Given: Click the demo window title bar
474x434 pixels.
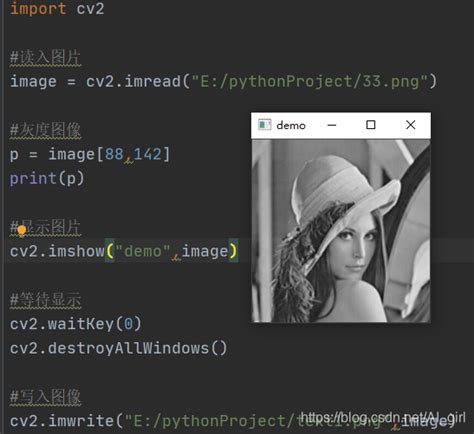Looking at the screenshot, I should tap(341, 125).
